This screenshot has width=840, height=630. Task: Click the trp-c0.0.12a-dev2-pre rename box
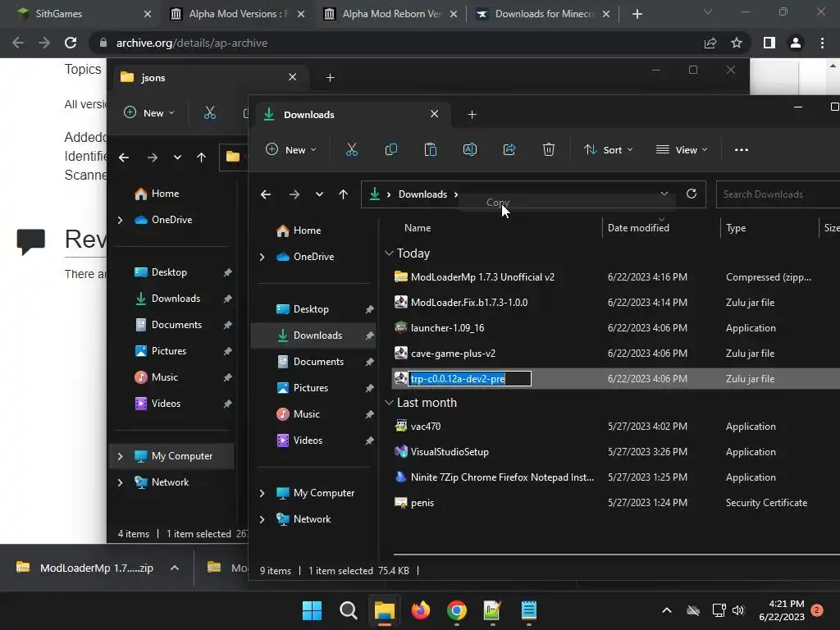tap(470, 379)
